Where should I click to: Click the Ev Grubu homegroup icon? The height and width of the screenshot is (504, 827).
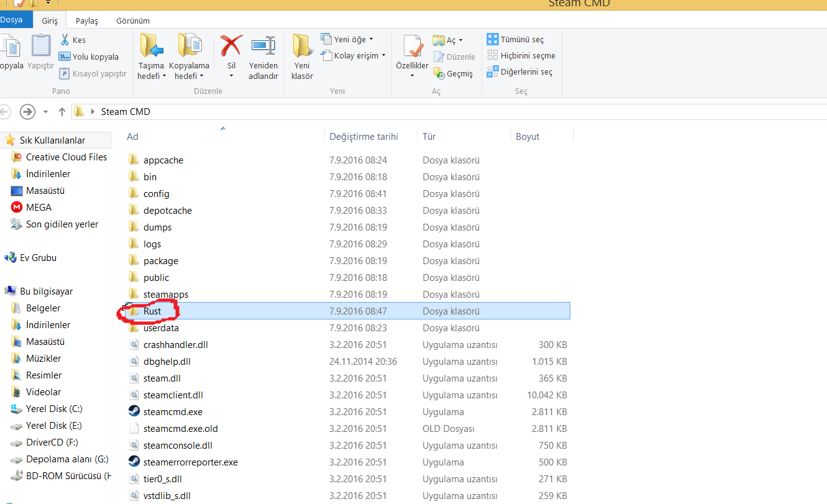click(x=10, y=258)
